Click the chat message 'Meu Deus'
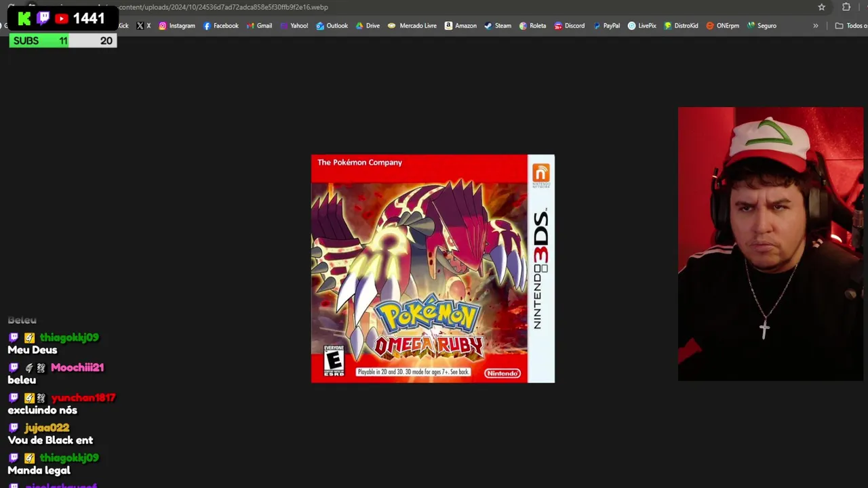 pyautogui.click(x=33, y=350)
